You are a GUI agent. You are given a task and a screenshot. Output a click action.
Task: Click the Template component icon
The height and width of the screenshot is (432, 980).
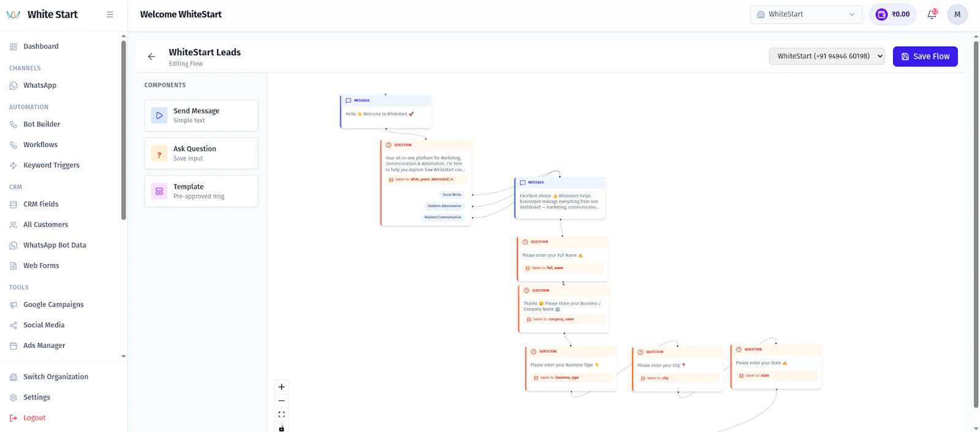[159, 191]
